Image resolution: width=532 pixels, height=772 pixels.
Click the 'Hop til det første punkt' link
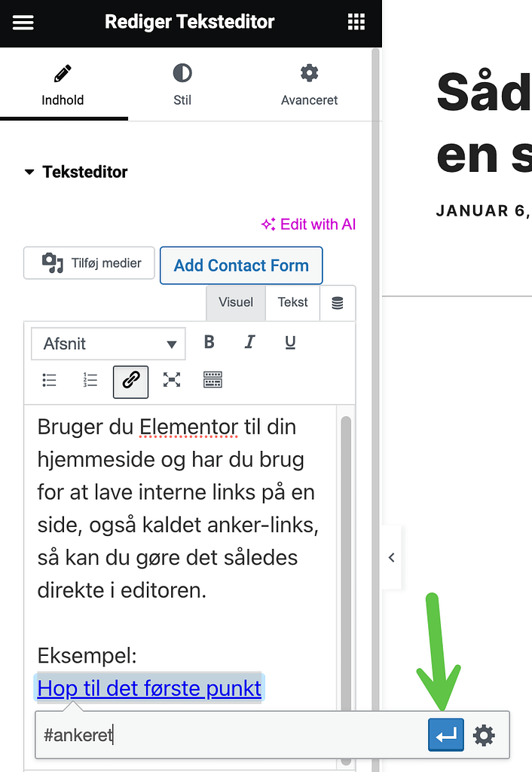pyautogui.click(x=149, y=688)
